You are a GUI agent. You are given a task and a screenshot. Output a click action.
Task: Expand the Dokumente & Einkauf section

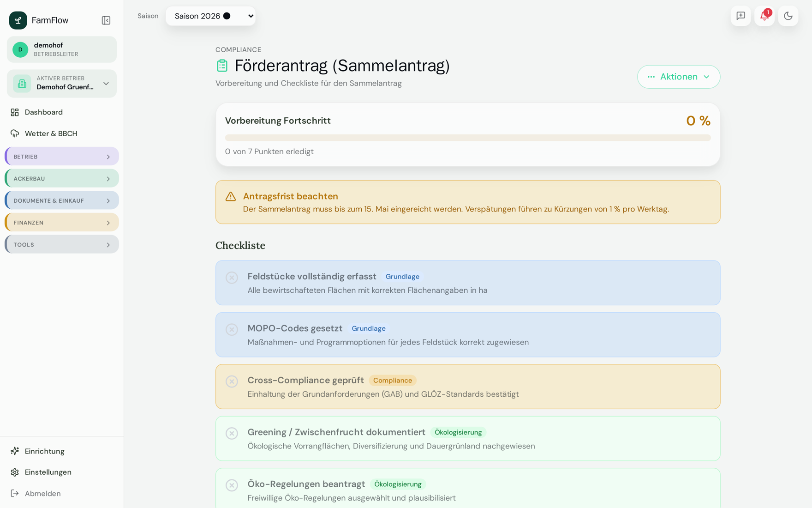click(x=62, y=200)
